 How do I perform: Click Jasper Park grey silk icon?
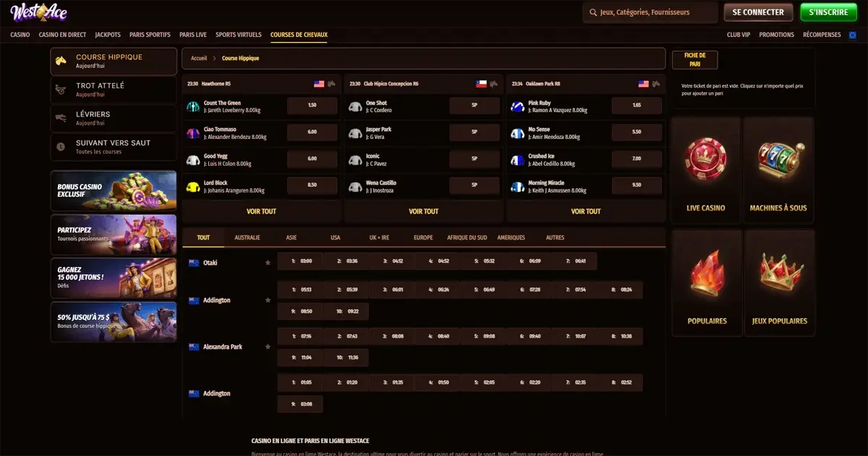(355, 133)
